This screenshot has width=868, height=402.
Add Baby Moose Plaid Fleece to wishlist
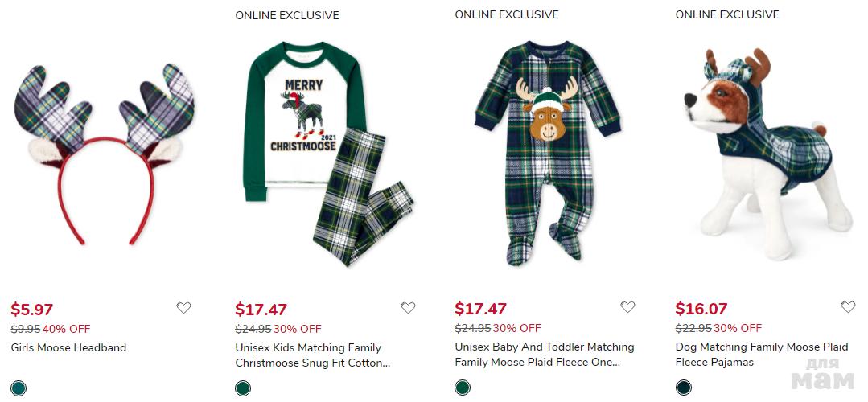coord(627,306)
